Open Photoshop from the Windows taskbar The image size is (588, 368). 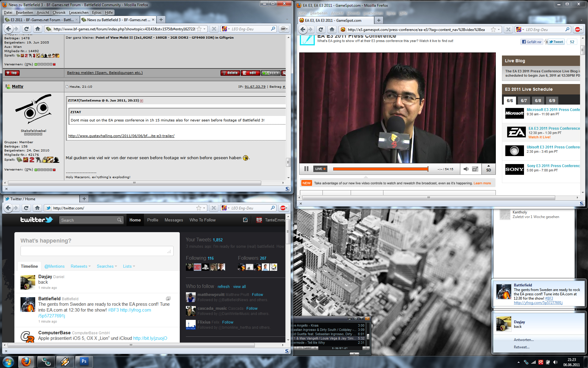tap(84, 362)
